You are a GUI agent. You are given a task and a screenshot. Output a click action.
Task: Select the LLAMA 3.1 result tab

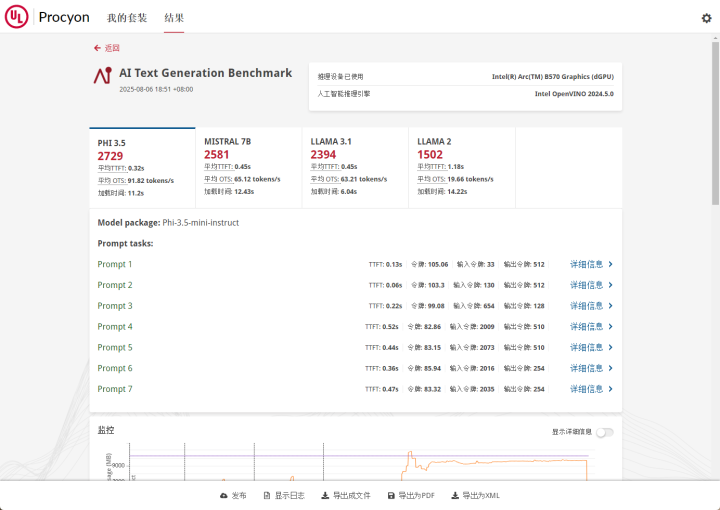click(x=355, y=168)
